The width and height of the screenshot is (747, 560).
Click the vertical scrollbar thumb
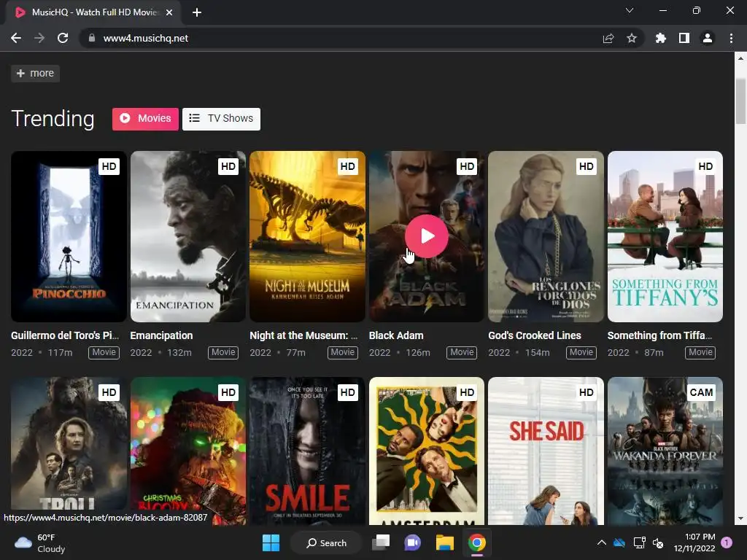pyautogui.click(x=740, y=101)
